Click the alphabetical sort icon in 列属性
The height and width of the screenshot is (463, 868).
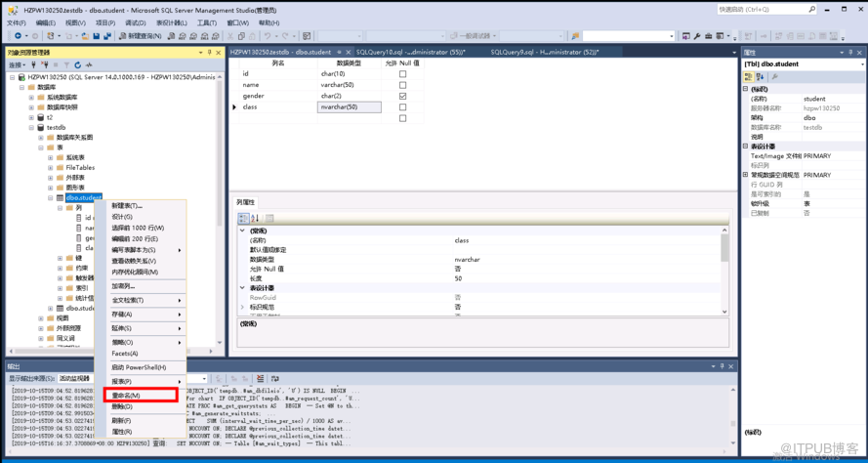tap(255, 218)
